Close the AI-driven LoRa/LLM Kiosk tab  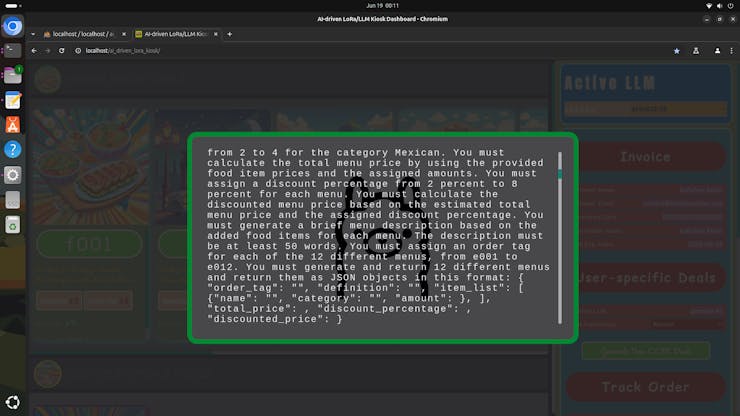click(x=216, y=34)
